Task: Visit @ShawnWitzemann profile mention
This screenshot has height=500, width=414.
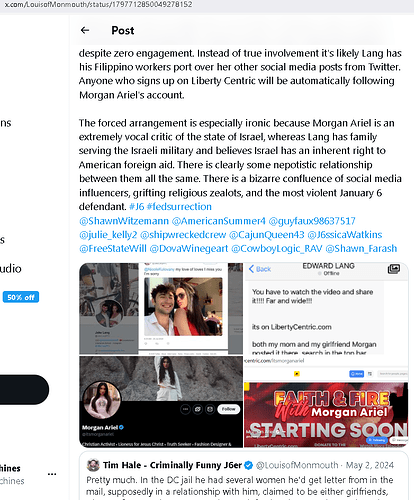Action: (x=124, y=221)
